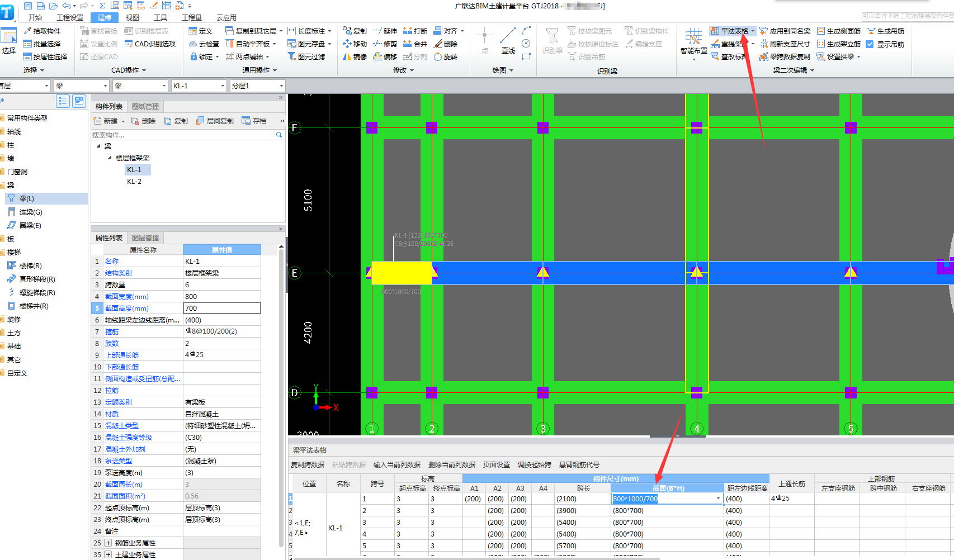Click the 移动 move tool
Image resolution: width=954 pixels, height=560 pixels.
pyautogui.click(x=355, y=44)
